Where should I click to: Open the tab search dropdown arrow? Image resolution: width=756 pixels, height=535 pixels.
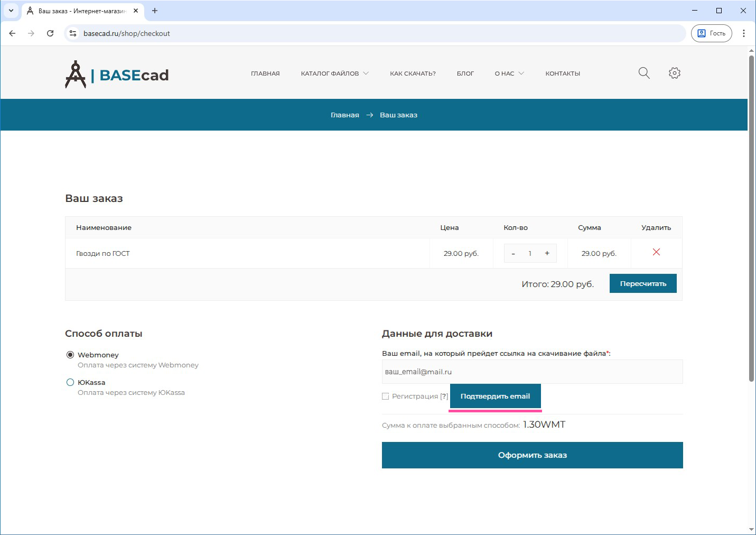click(x=11, y=11)
